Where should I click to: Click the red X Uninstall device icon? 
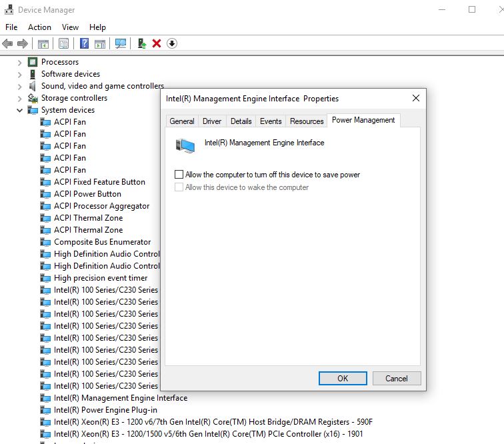tap(157, 43)
